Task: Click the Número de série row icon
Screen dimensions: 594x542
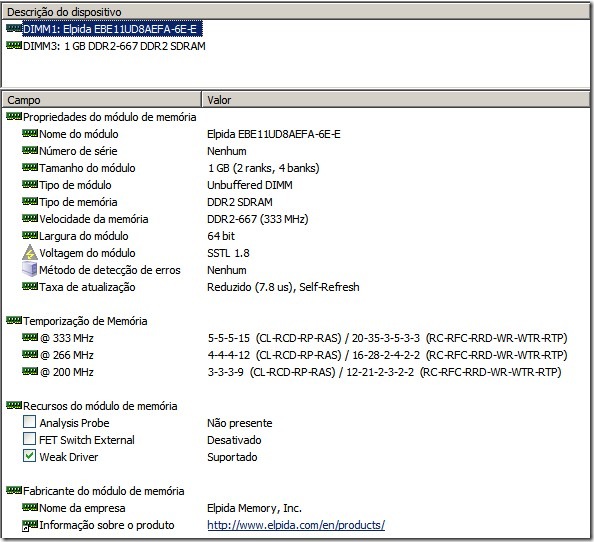Action: (30, 150)
